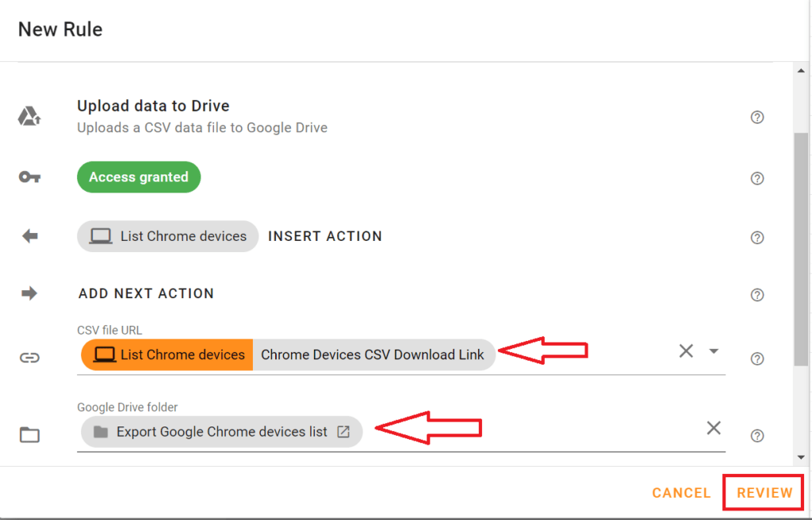This screenshot has width=812, height=520.
Task: Click the Upload data to Drive action icon
Action: (29, 115)
